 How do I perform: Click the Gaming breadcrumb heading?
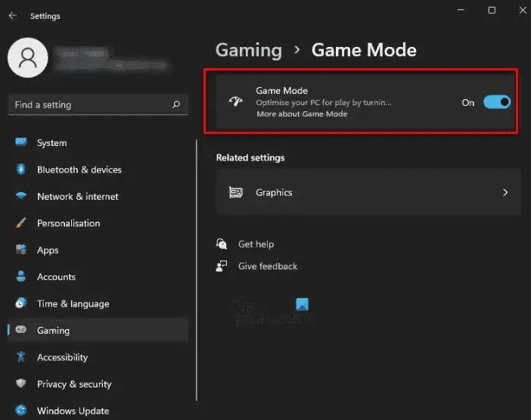248,50
